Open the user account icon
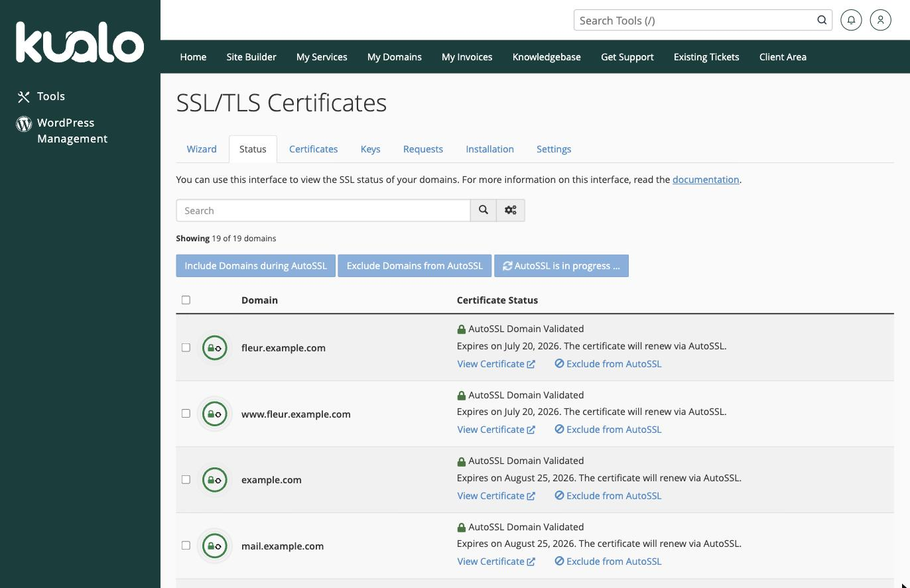910x588 pixels. (880, 21)
